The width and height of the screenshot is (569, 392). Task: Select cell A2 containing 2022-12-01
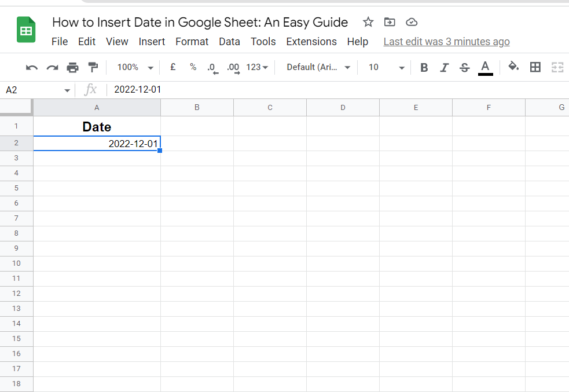click(97, 144)
